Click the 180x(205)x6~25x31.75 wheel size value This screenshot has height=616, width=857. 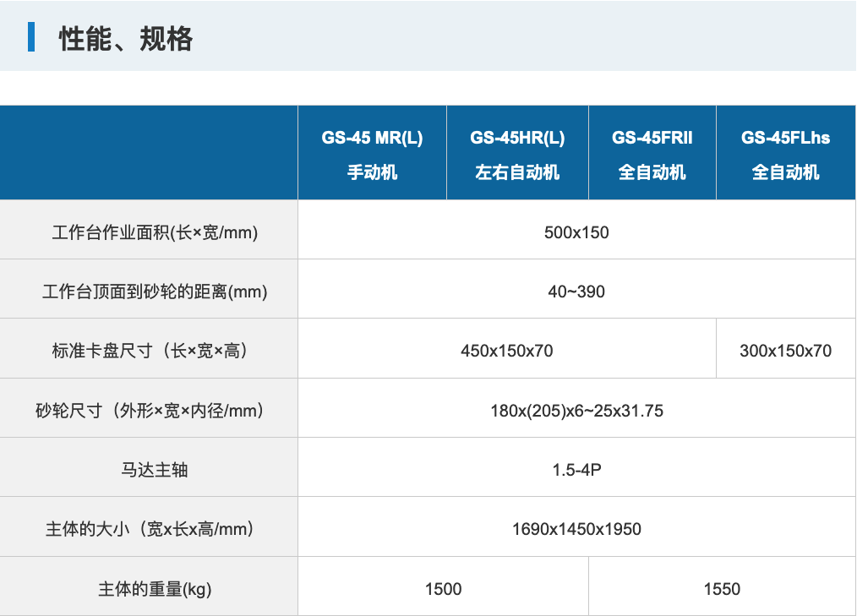576,412
